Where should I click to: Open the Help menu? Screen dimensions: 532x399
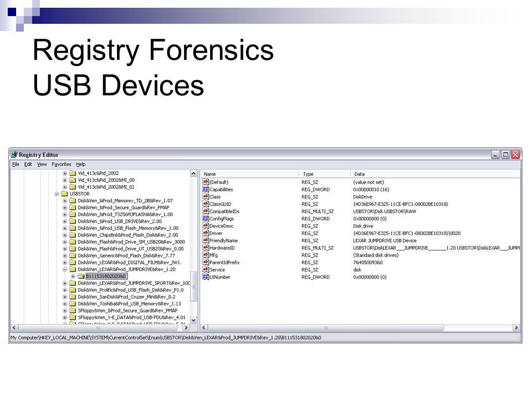pos(81,164)
